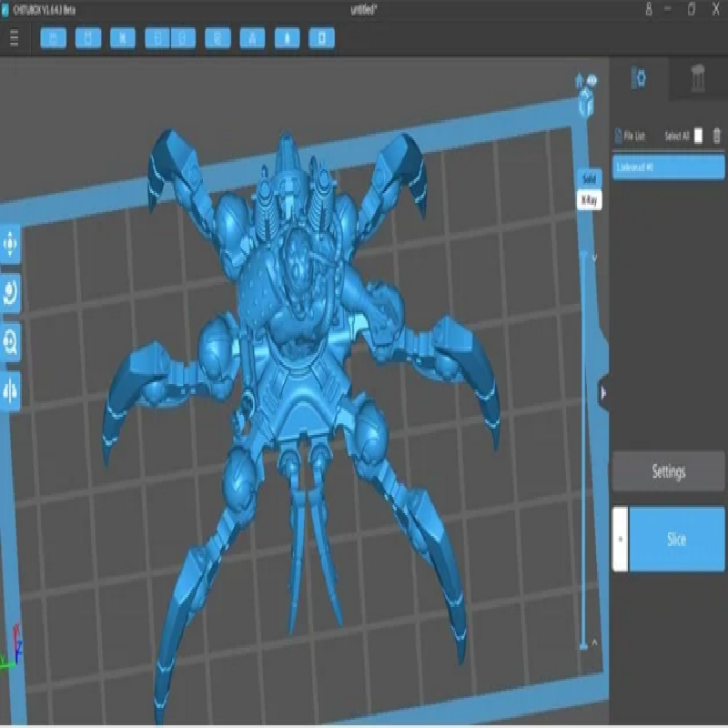This screenshot has width=728, height=728.
Task: Click the home view icon above viewport
Action: point(579,82)
